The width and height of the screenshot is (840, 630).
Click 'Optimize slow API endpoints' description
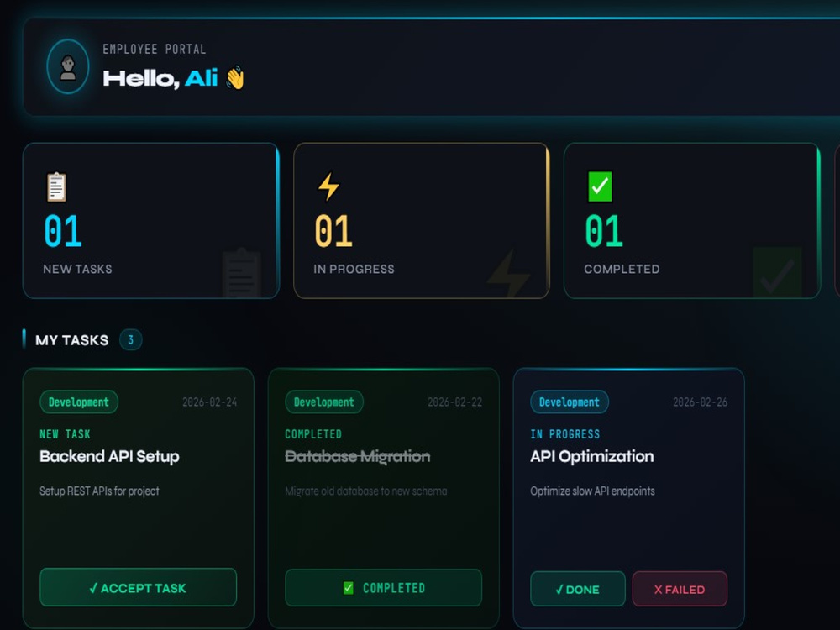tap(592, 491)
